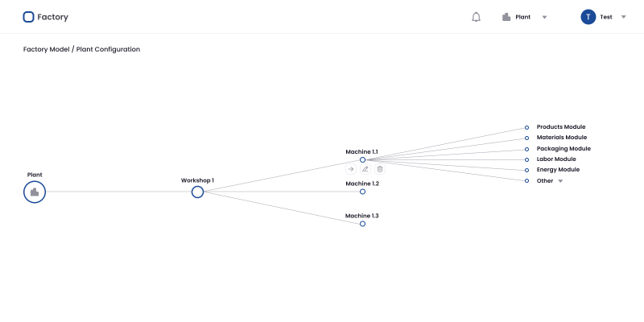Select the Machine 1.2 node

click(362, 192)
